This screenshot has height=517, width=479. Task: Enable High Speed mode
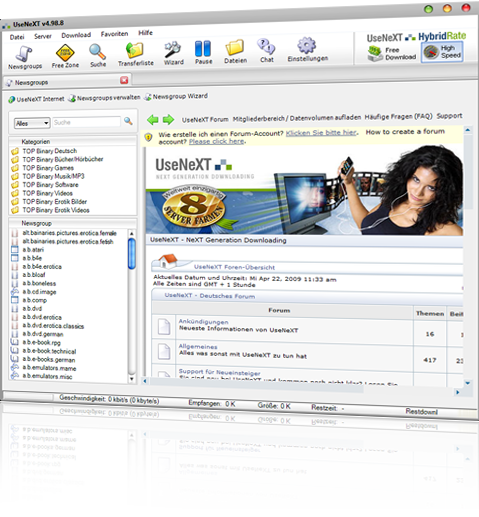[x=442, y=52]
